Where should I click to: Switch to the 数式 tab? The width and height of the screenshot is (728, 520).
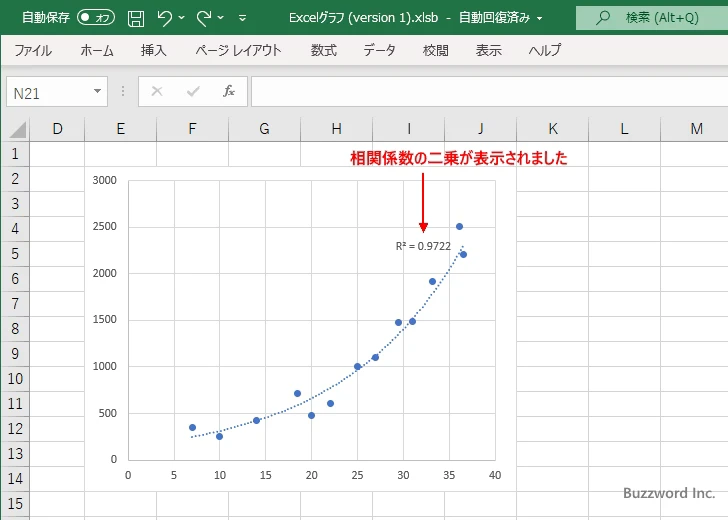(x=324, y=50)
